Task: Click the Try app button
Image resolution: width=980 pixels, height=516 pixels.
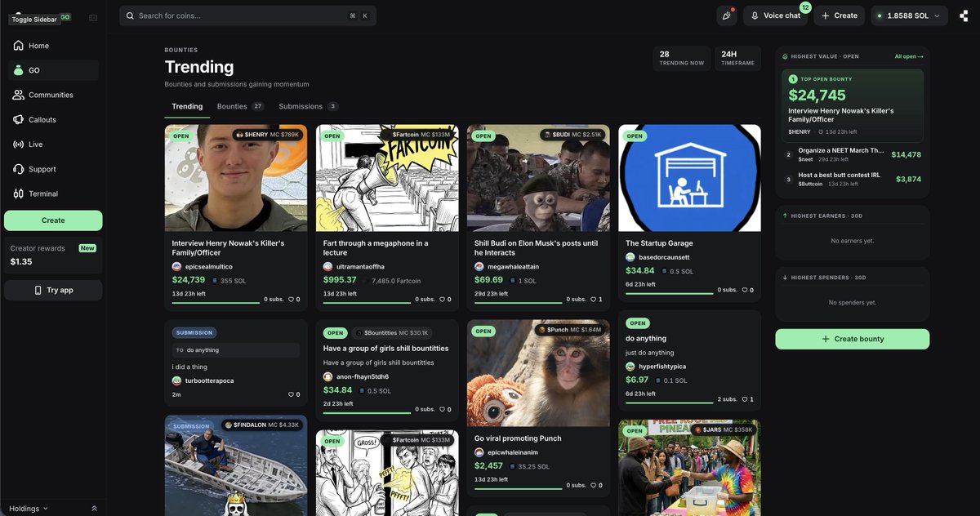Action: pos(53,290)
